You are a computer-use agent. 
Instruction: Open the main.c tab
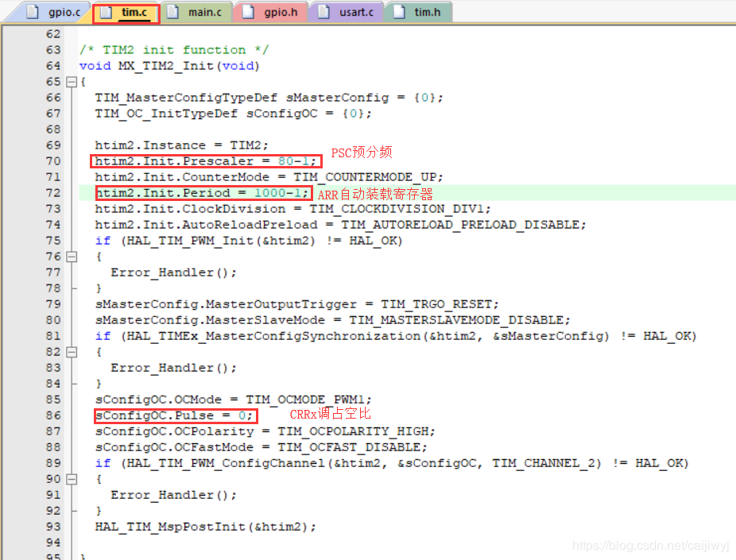pos(196,12)
